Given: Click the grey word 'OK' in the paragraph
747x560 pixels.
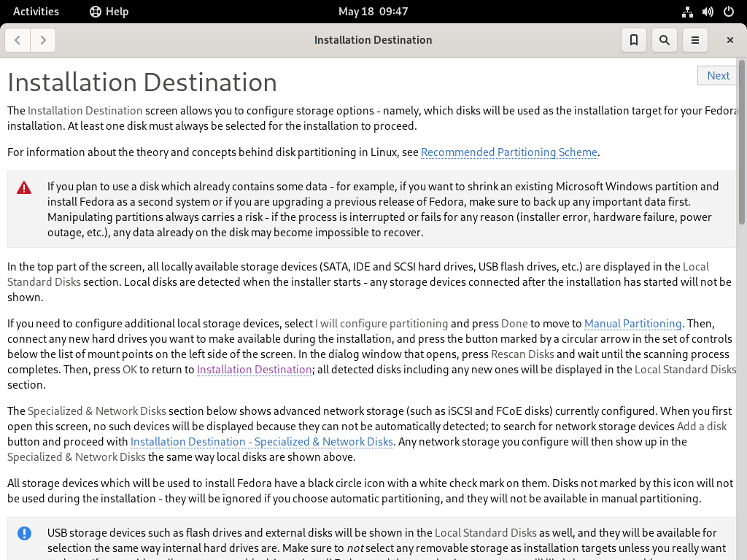Looking at the screenshot, I should [x=130, y=370].
